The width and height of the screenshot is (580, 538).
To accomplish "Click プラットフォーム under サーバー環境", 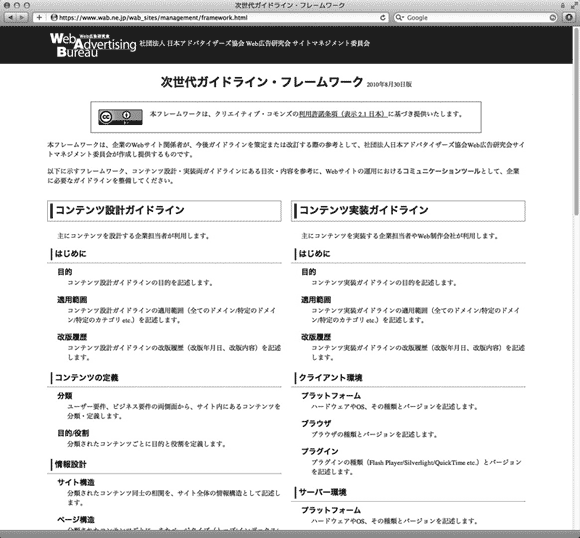I will (x=331, y=510).
